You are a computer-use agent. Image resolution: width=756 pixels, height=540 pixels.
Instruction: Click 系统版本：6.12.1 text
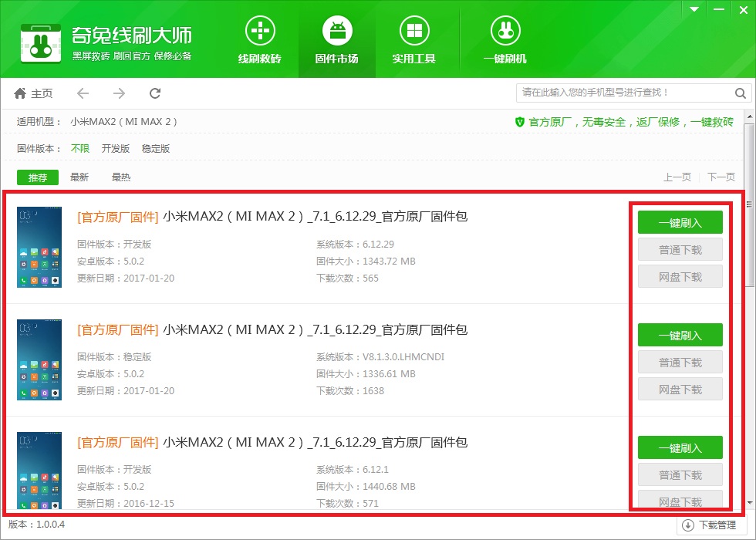pos(353,470)
